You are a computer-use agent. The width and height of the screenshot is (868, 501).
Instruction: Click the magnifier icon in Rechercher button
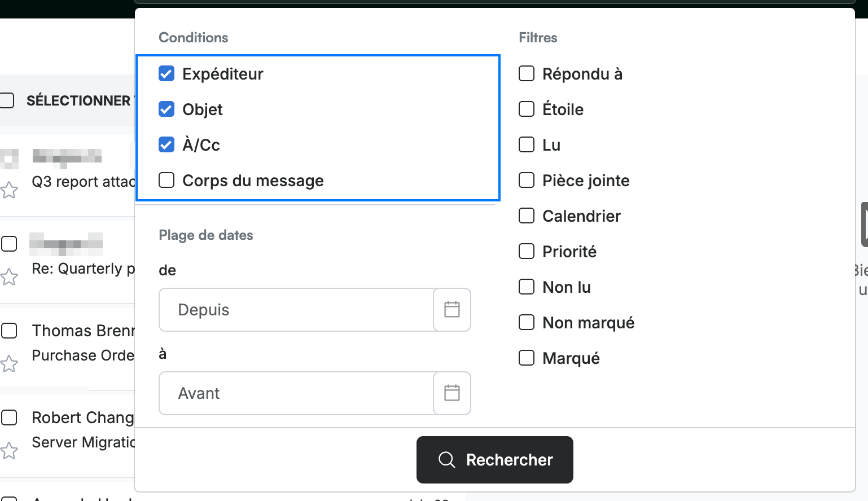(x=446, y=460)
